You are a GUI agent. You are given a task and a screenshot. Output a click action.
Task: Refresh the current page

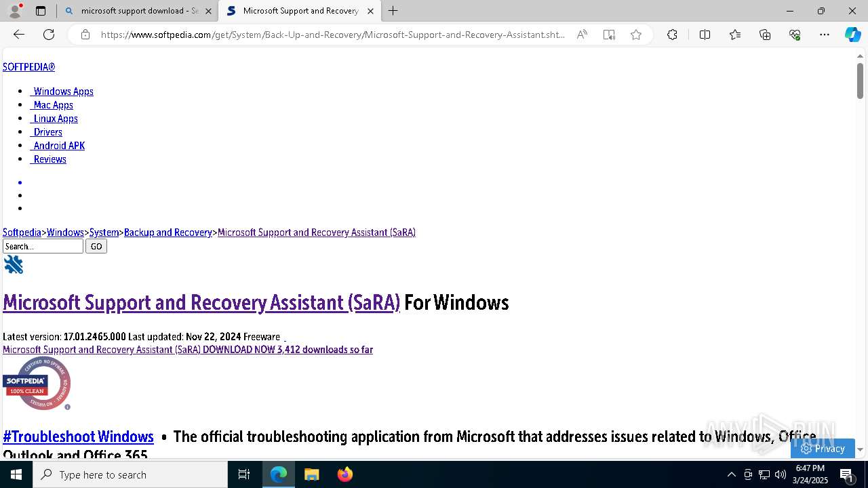(49, 35)
